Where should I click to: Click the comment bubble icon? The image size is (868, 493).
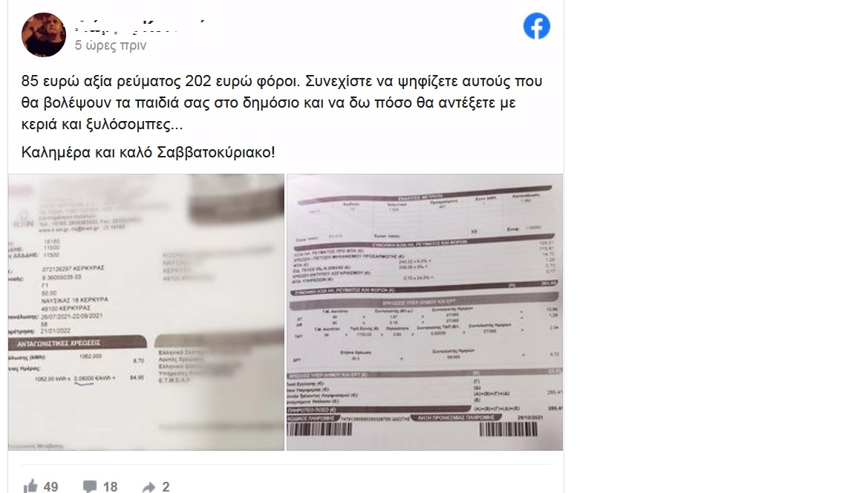tap(89, 487)
